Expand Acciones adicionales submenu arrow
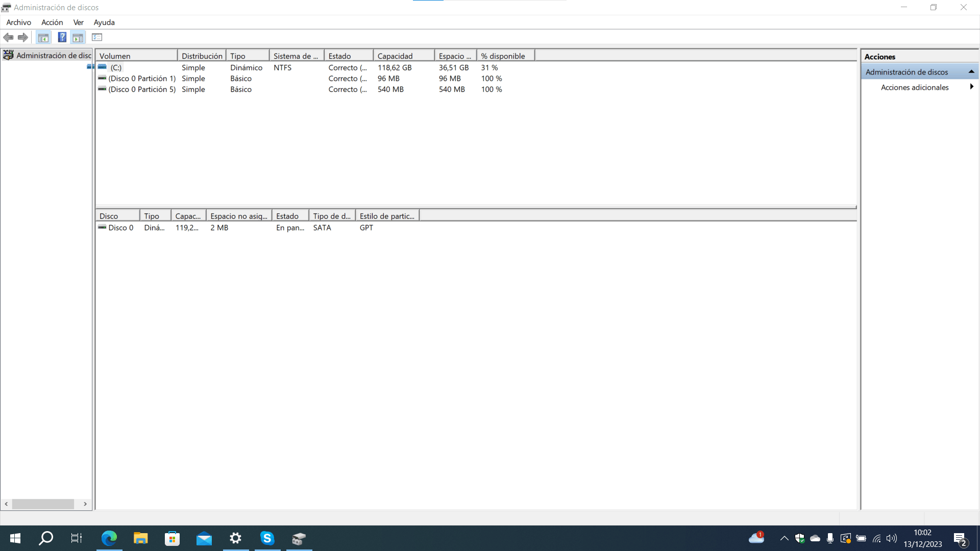This screenshot has width=980, height=551. pyautogui.click(x=971, y=87)
